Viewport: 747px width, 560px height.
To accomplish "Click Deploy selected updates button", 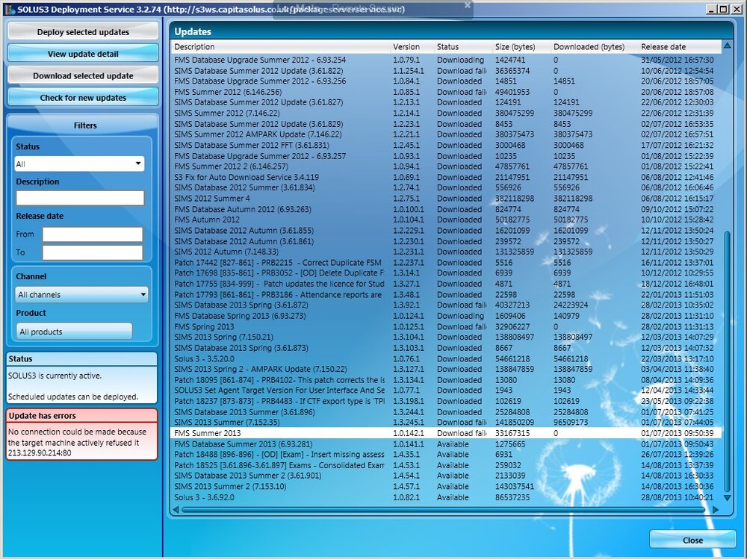I will [x=83, y=32].
